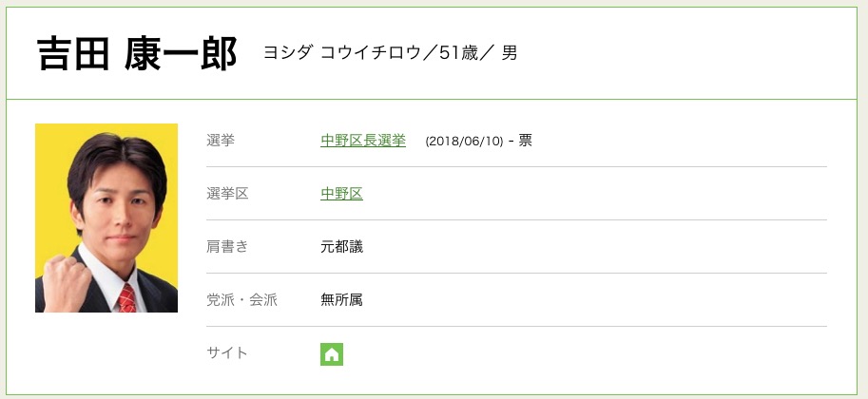Select the 党派・会派 row label
868x399 pixels.
241,300
